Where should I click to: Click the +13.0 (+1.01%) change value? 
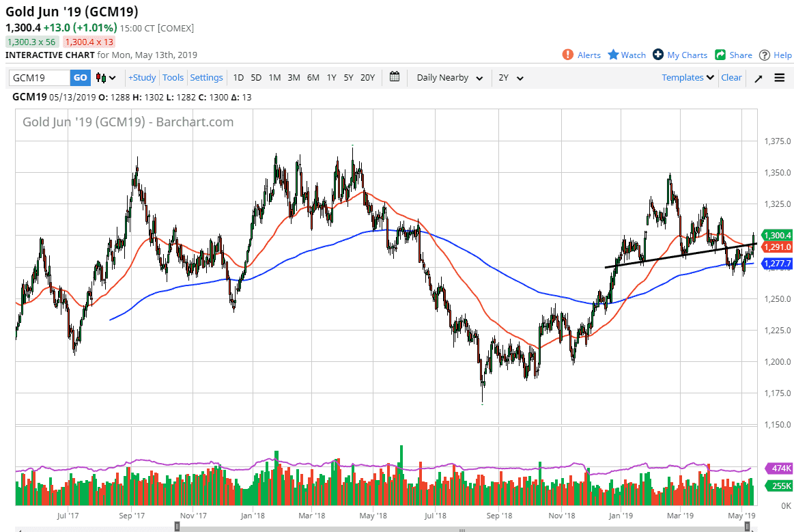click(x=80, y=28)
